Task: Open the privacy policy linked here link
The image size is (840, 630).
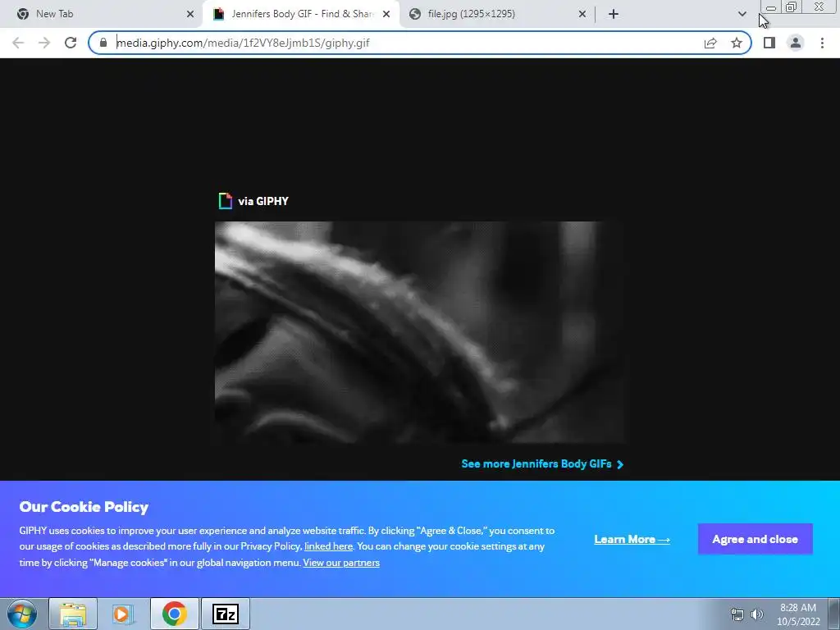Action: (x=328, y=546)
